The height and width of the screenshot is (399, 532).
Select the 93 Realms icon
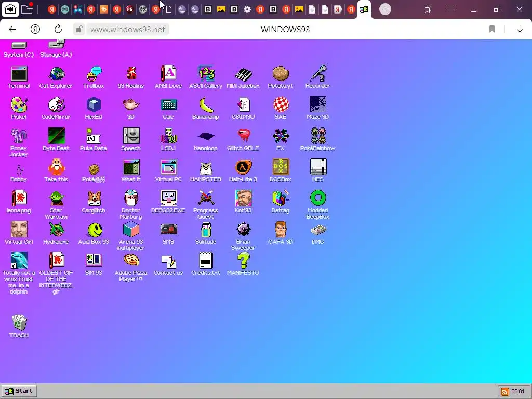[x=131, y=78]
